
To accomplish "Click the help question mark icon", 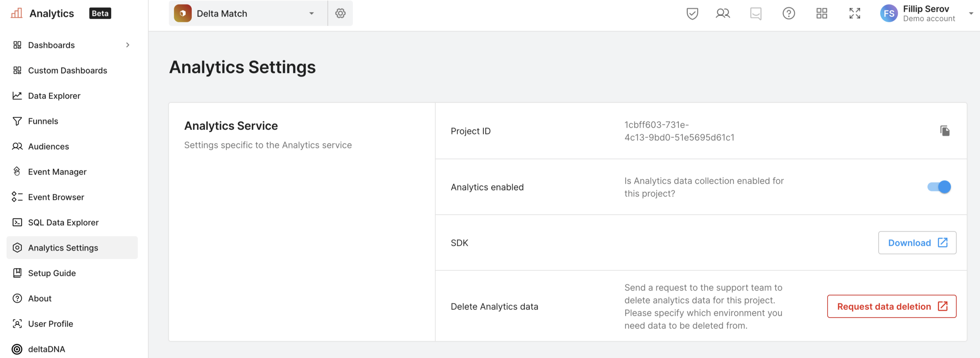I will click(x=788, y=14).
